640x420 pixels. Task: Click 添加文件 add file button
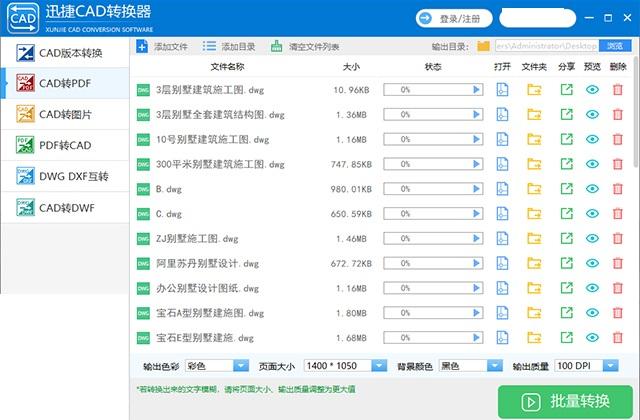coord(162,47)
